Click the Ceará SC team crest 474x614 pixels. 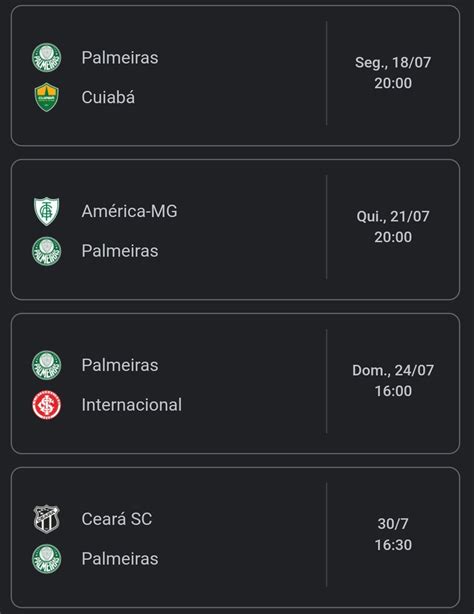[x=47, y=519]
